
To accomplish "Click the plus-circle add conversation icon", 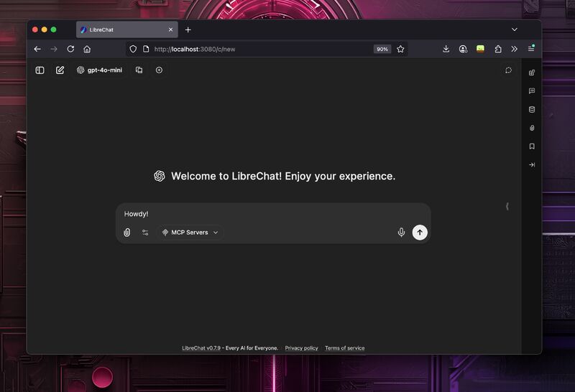I will 159,70.
